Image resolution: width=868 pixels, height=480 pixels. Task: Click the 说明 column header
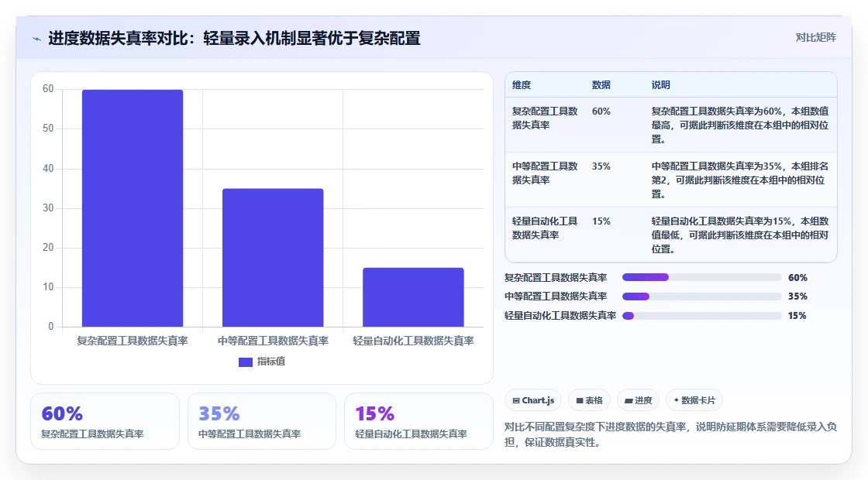pos(661,84)
